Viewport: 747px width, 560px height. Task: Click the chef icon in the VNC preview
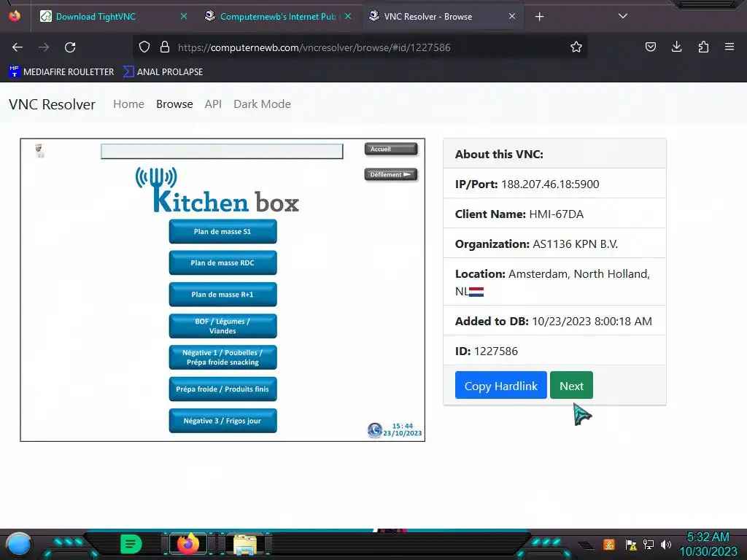point(39,150)
